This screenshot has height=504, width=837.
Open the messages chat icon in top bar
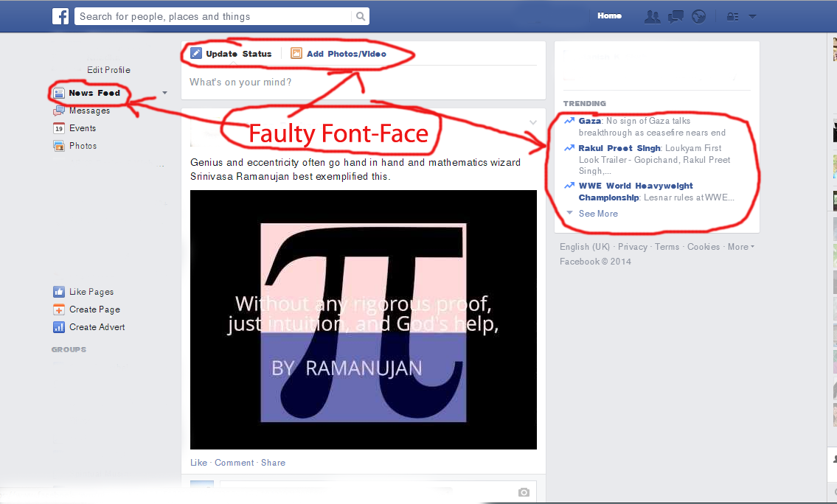tap(675, 16)
